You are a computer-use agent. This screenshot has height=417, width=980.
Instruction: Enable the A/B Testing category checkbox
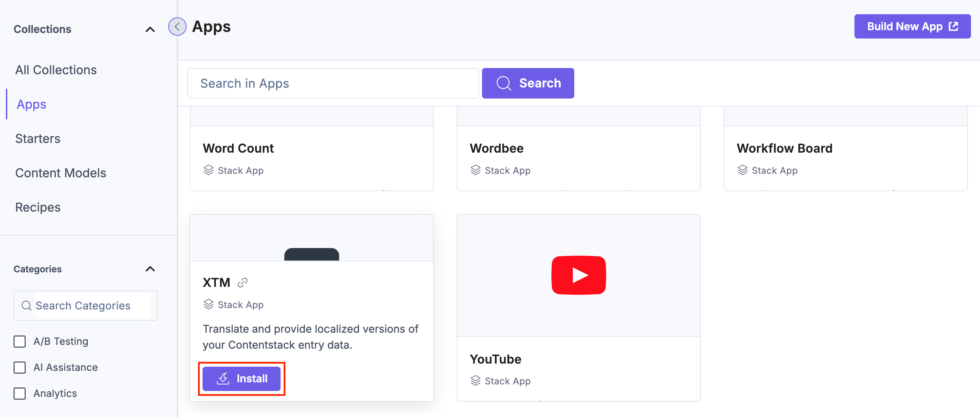(20, 341)
